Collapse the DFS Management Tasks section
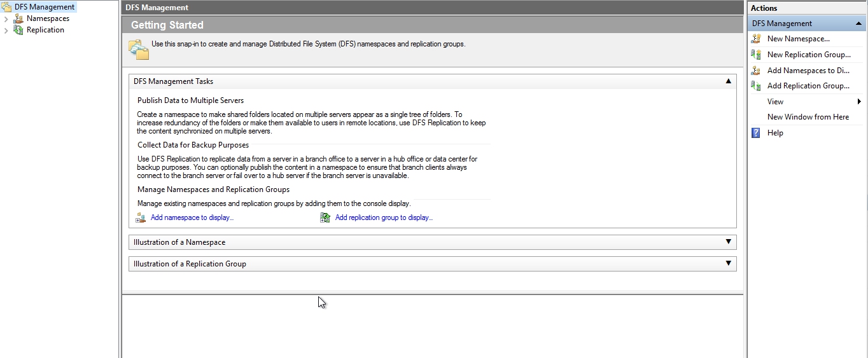 (729, 81)
